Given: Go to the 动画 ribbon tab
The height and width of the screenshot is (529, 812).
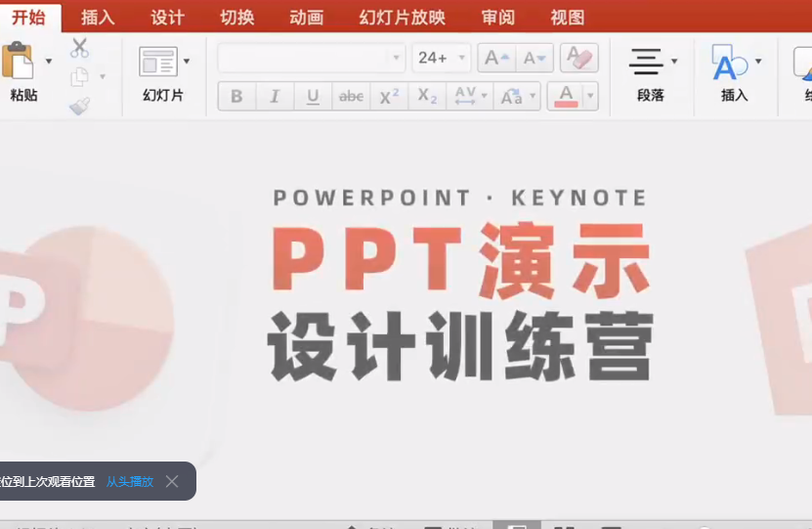Looking at the screenshot, I should pyautogui.click(x=306, y=18).
